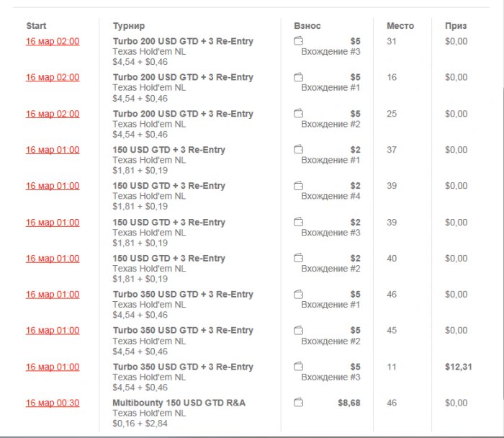Open date link for Turbo 200 place 31
Image resolution: width=504 pixels, height=438 pixels.
tap(53, 41)
